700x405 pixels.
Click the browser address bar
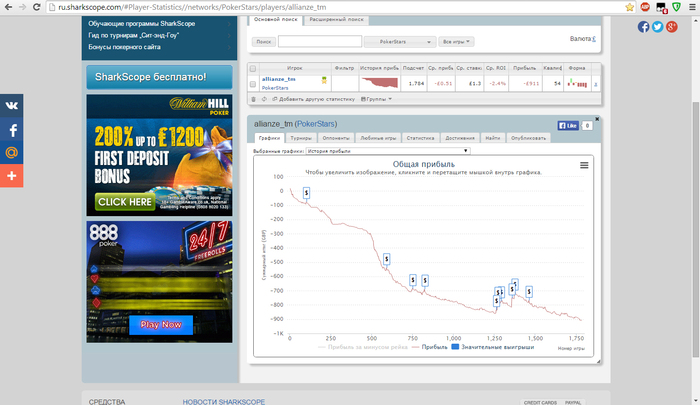pos(335,7)
